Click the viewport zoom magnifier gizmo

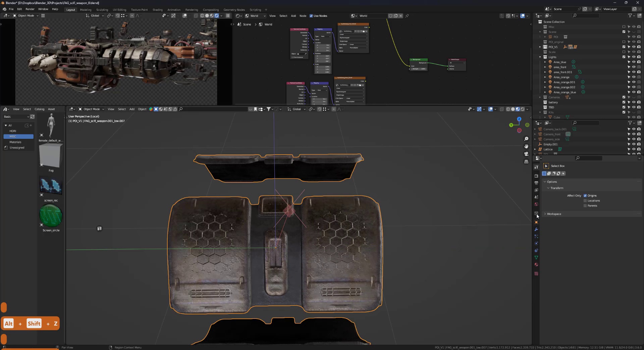tap(526, 139)
